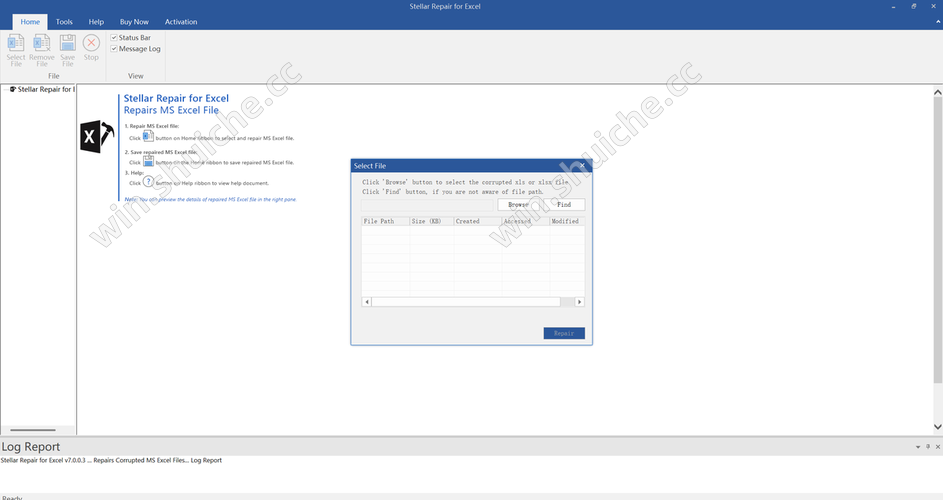Click the File Path column header
This screenshot has height=500, width=943.
click(x=385, y=221)
